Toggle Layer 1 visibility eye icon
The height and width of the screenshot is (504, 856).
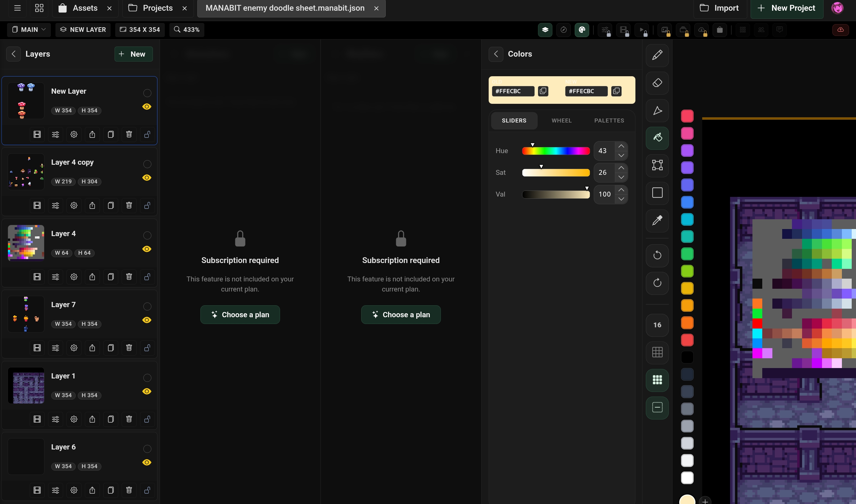[147, 391]
